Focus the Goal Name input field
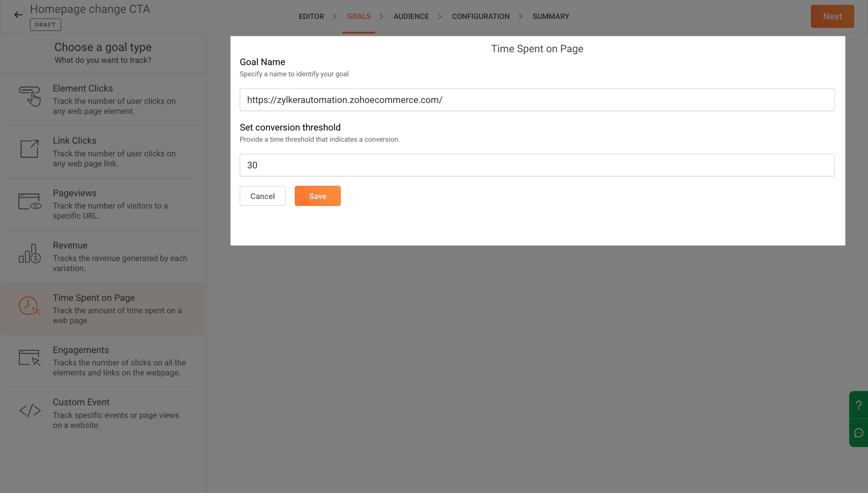Viewport: 868px width, 493px height. [537, 100]
